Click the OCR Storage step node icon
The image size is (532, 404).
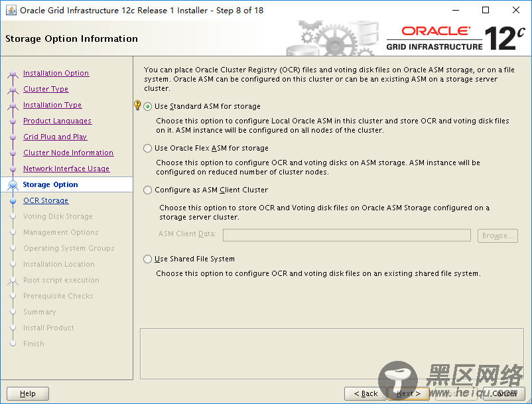(13, 201)
